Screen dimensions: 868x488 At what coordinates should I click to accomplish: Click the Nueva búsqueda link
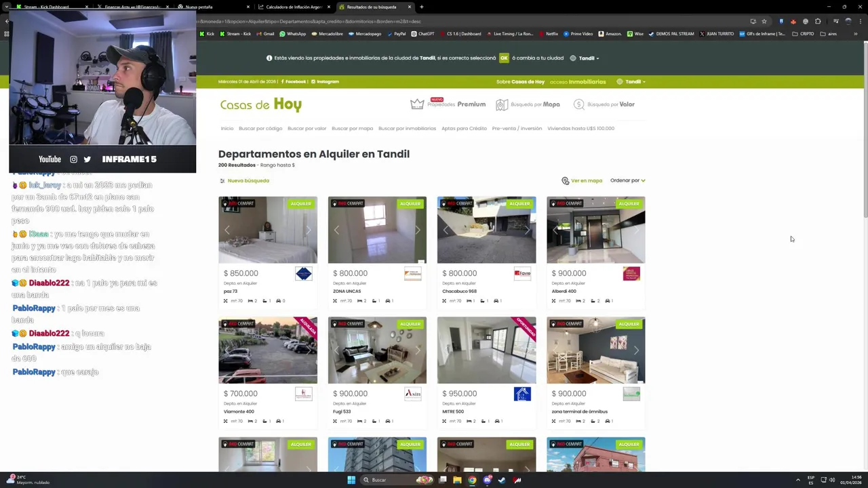248,181
